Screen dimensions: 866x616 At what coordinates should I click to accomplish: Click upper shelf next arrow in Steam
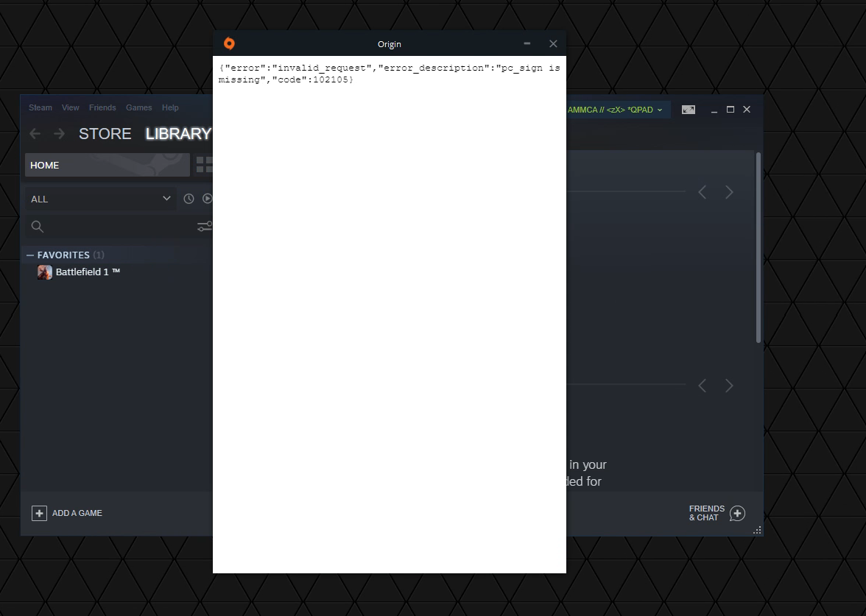(729, 192)
